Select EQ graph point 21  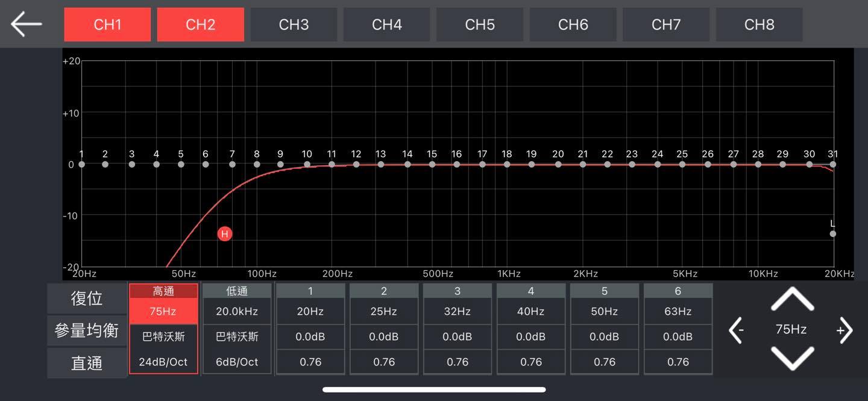coord(582,164)
